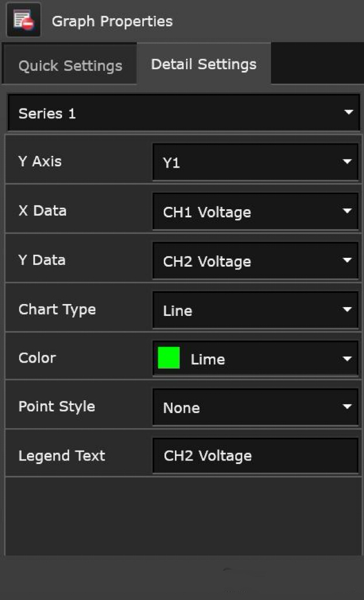Click the Color dropdown arrow
This screenshot has width=364, height=600.
tap(347, 359)
